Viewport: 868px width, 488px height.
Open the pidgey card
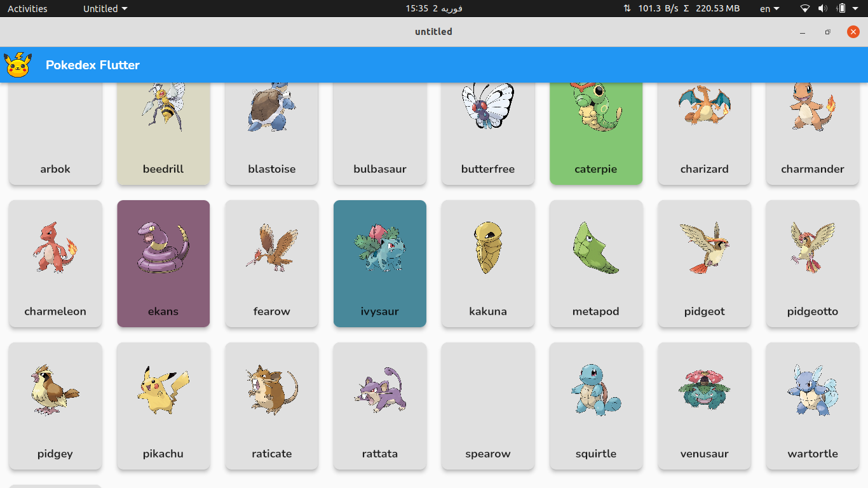55,406
